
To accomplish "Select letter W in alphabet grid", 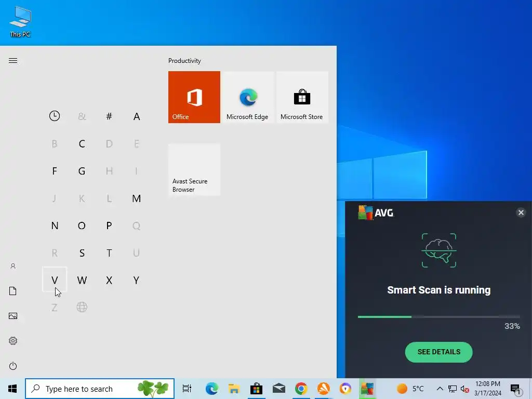I will coord(82,280).
